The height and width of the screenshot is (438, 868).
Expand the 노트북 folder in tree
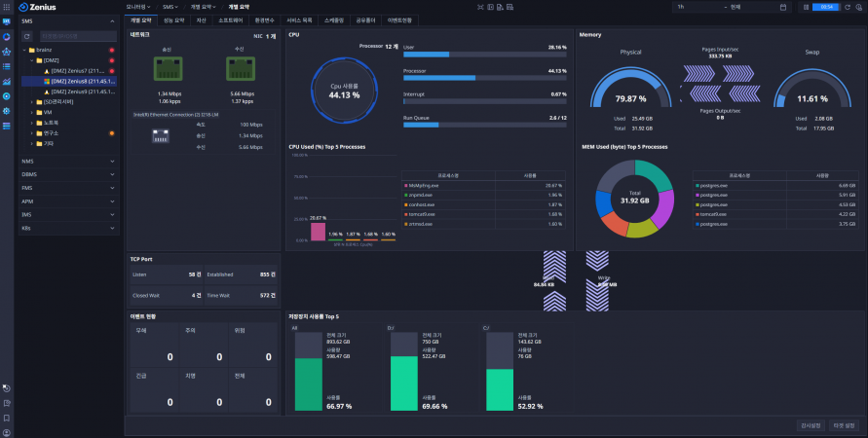coord(31,123)
